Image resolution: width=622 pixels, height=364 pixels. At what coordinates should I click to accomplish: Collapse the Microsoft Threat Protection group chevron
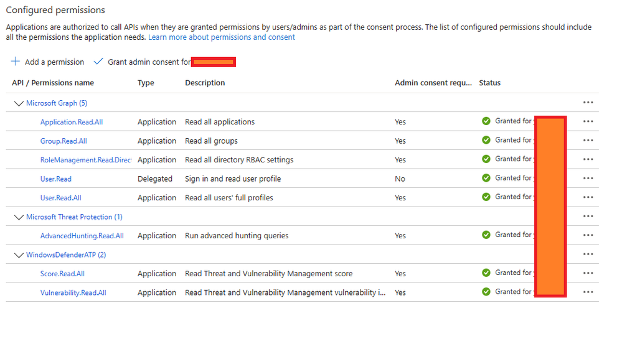[x=19, y=217]
